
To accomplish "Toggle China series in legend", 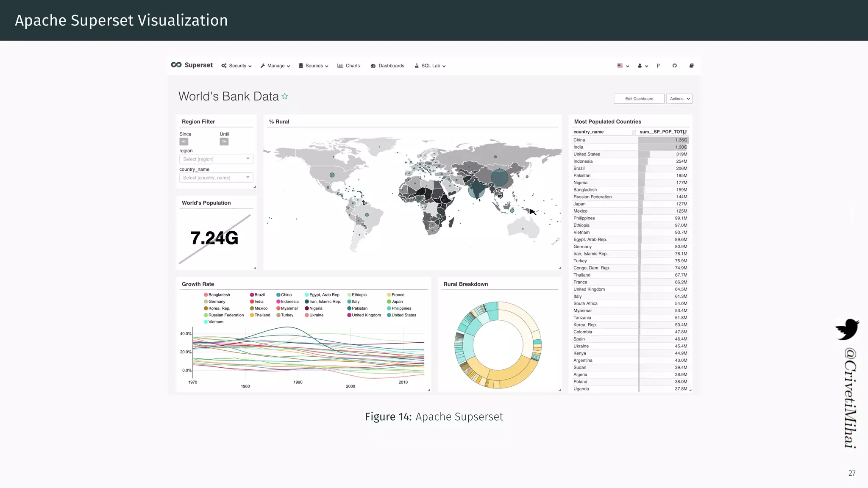I will pos(284,295).
